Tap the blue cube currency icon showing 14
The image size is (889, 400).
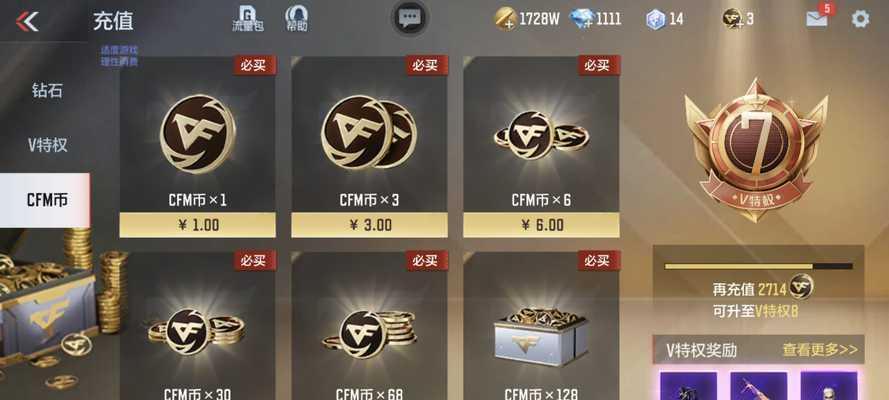point(655,19)
